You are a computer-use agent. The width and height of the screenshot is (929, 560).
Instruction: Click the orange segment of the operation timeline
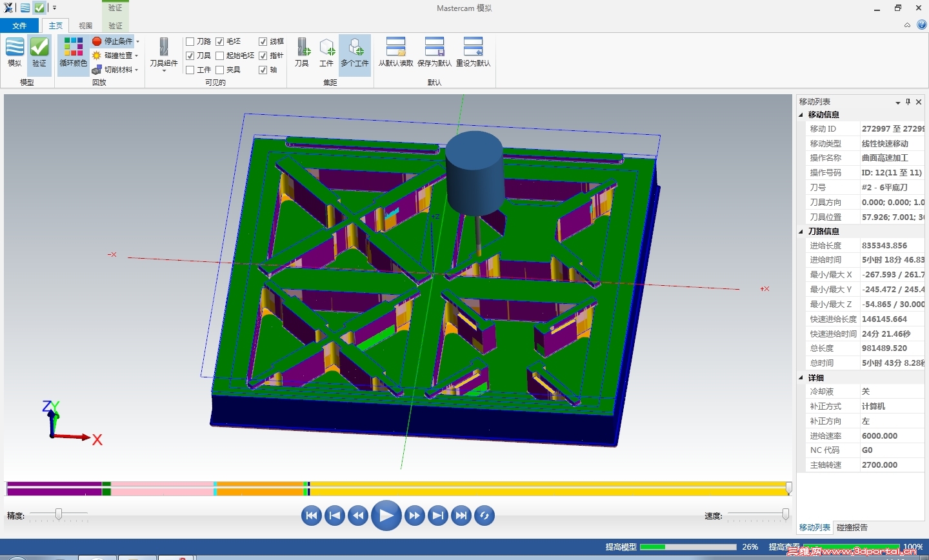260,488
